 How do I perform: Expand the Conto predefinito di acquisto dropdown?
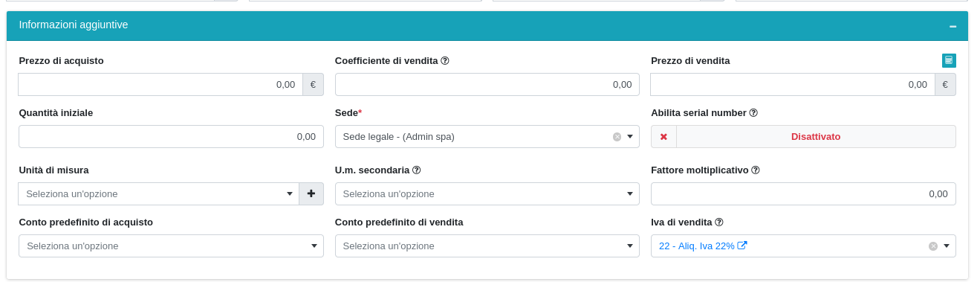(171, 246)
